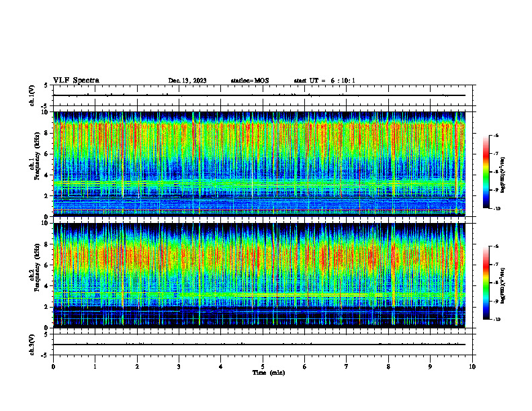Click the "station=MOS" header label
Screen dimensions: 532x411
click(x=250, y=81)
